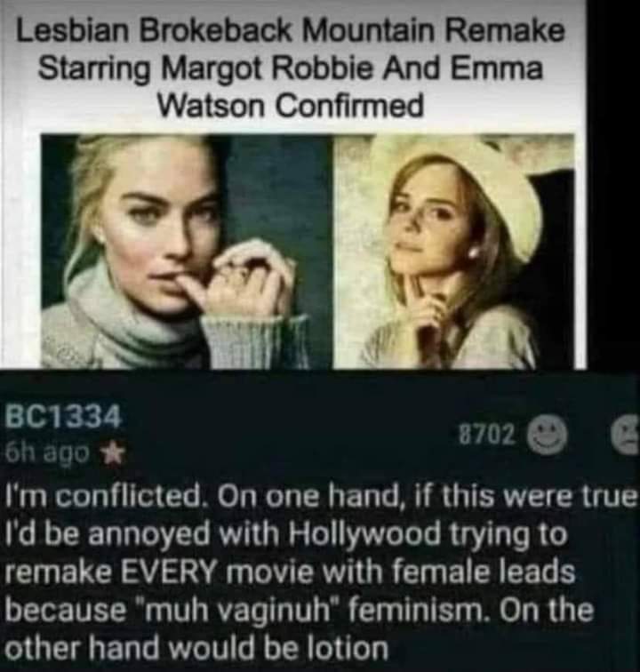Click the frowning face downvote icon

(x=627, y=433)
